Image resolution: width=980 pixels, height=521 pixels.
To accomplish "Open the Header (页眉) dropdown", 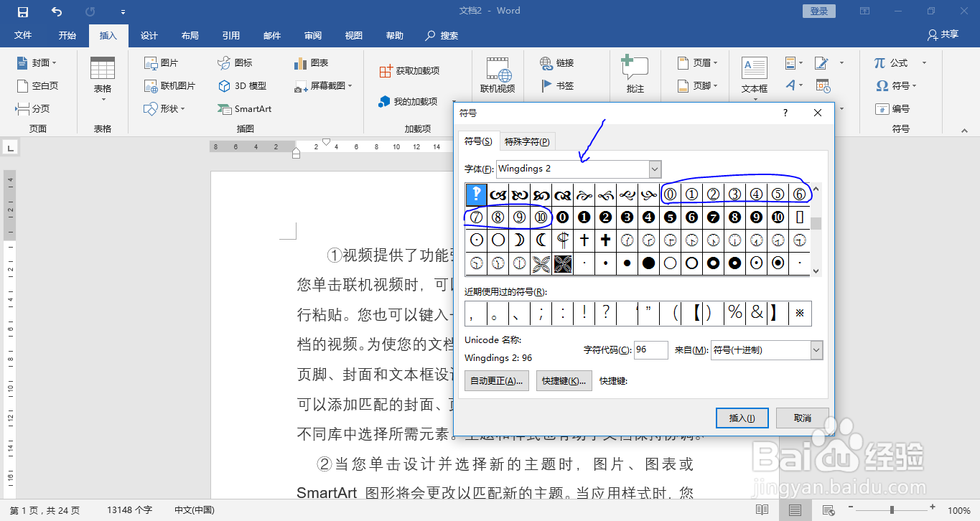I will pos(697,63).
